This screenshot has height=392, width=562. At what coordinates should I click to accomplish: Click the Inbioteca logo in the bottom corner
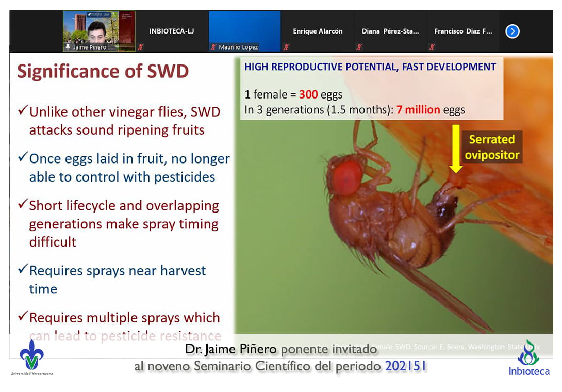point(529,357)
